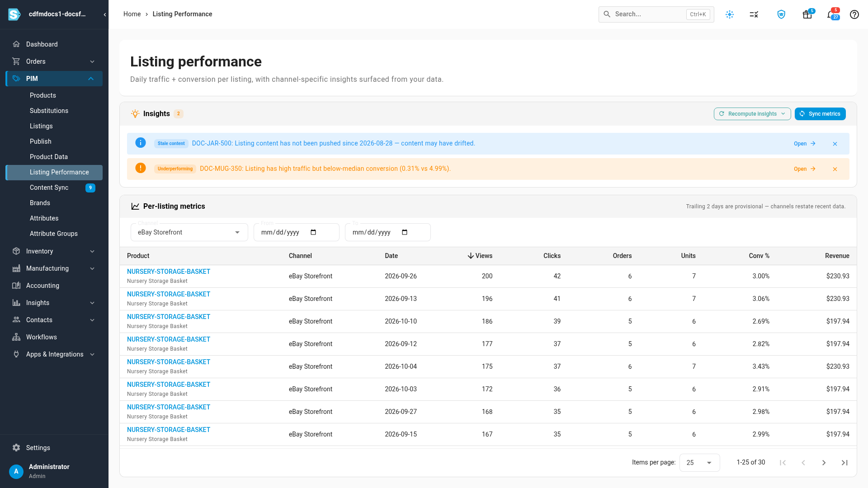Screen dimensions: 868x488
Task: Click the Sync metrics button
Action: (820, 114)
